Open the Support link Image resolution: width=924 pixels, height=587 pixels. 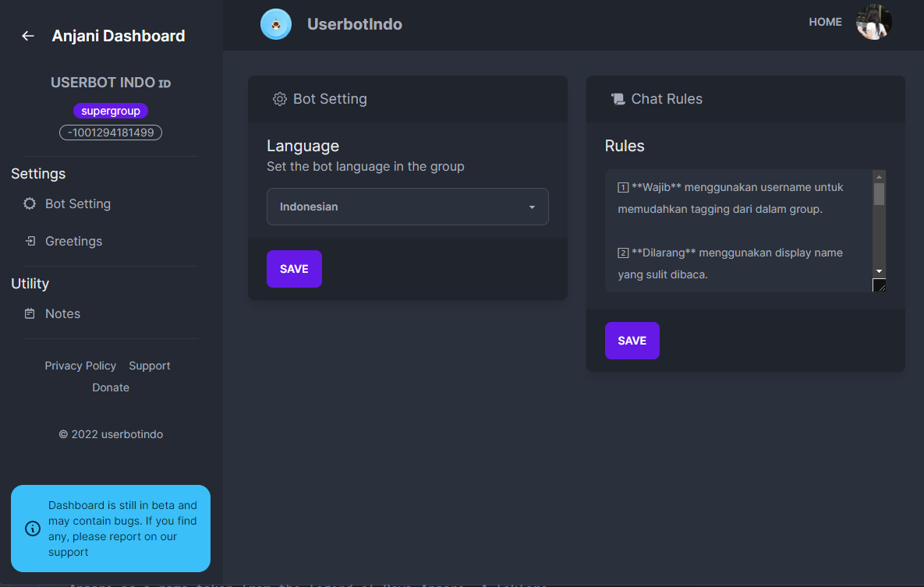[x=150, y=366]
